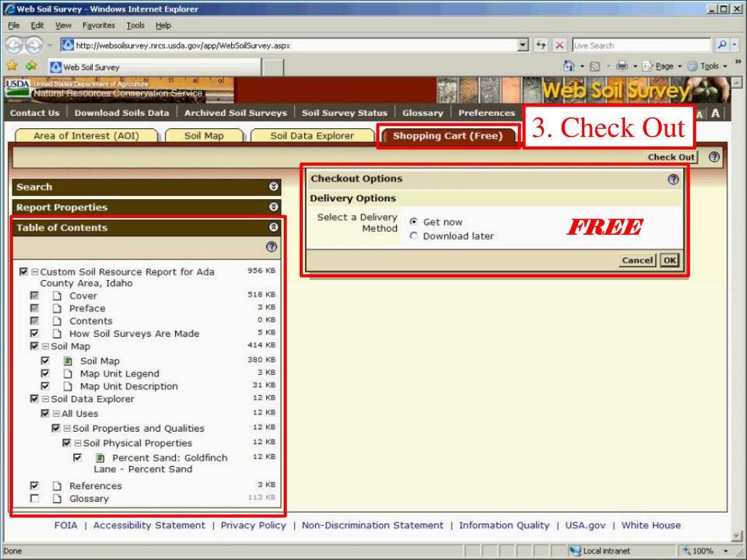Click the Stop loading X icon
Image resolution: width=747 pixels, height=560 pixels.
(560, 45)
